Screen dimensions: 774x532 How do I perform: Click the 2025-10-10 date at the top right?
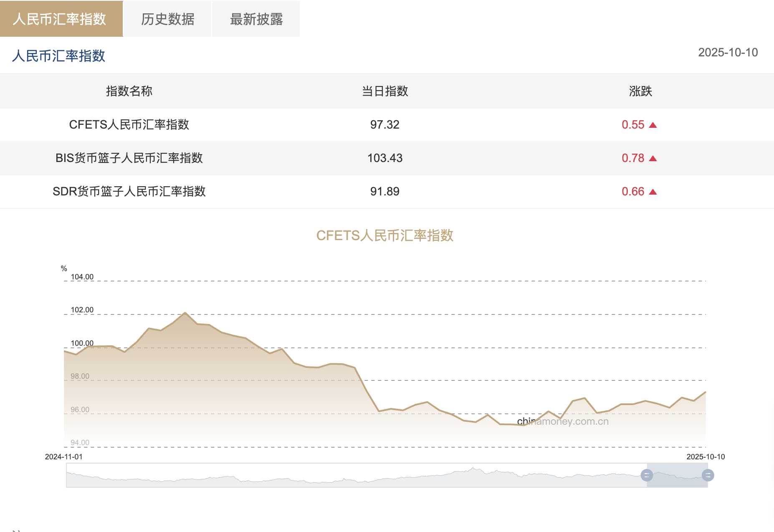click(728, 53)
